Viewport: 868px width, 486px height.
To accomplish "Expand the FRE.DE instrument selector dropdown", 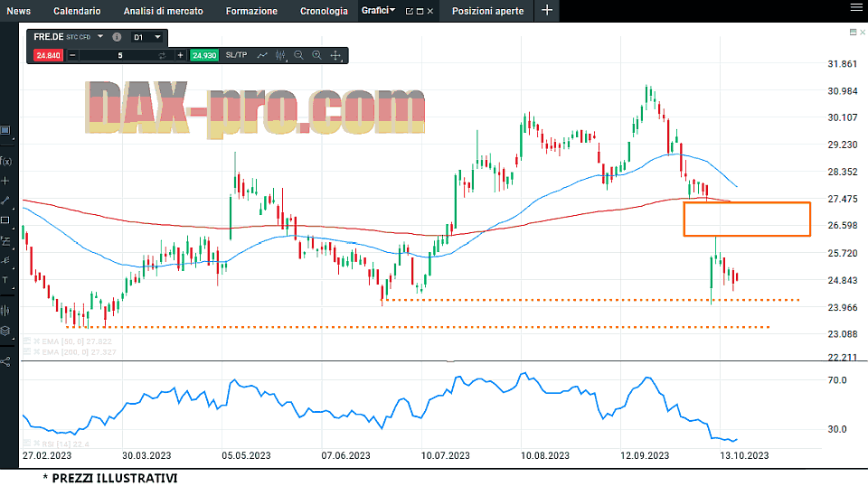I will (100, 36).
